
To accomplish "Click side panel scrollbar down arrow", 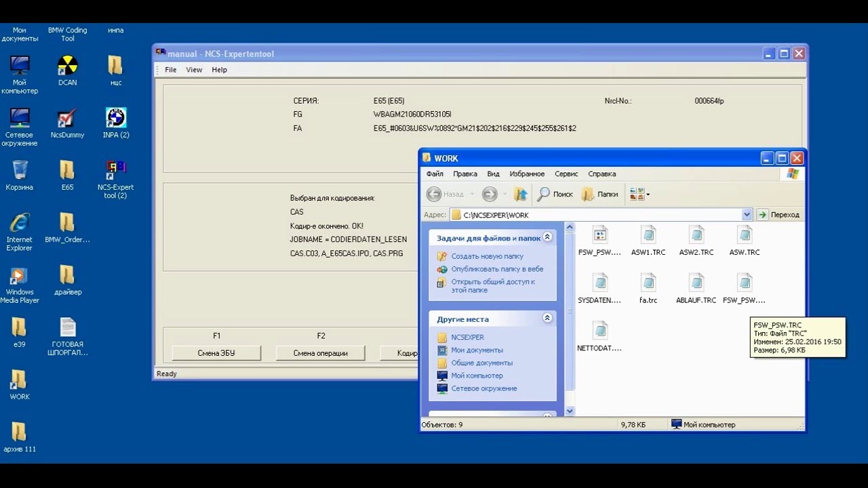I will click(570, 411).
